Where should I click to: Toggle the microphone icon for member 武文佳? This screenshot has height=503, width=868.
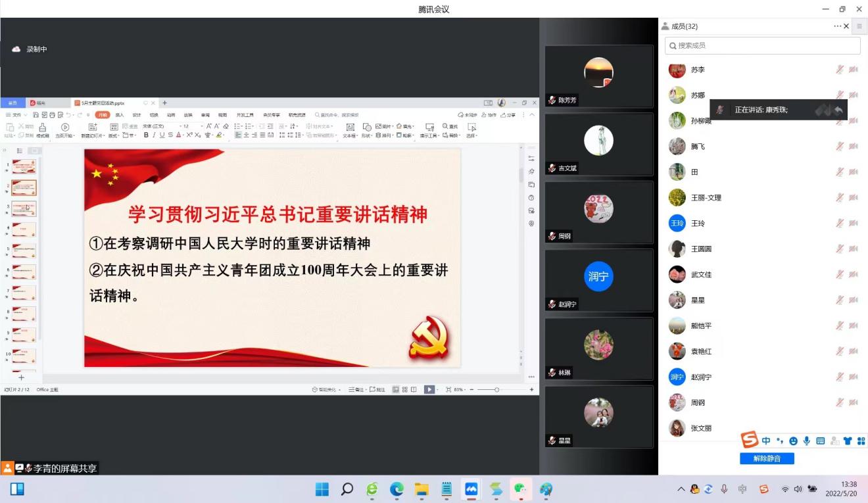click(x=840, y=275)
